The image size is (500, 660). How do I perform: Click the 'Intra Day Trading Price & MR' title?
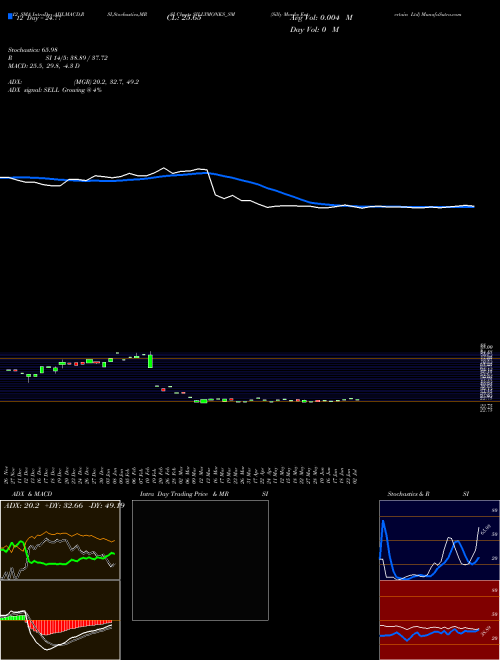pos(185,494)
